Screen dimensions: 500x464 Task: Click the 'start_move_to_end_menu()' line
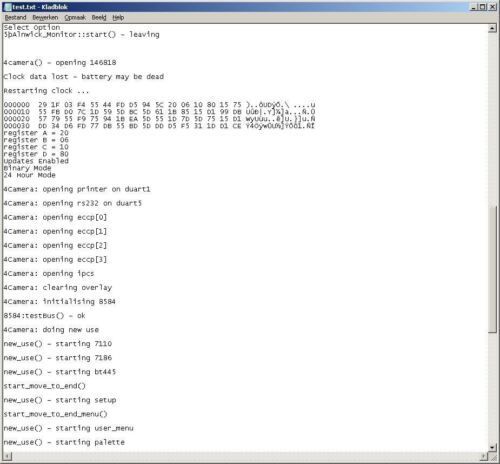55,414
